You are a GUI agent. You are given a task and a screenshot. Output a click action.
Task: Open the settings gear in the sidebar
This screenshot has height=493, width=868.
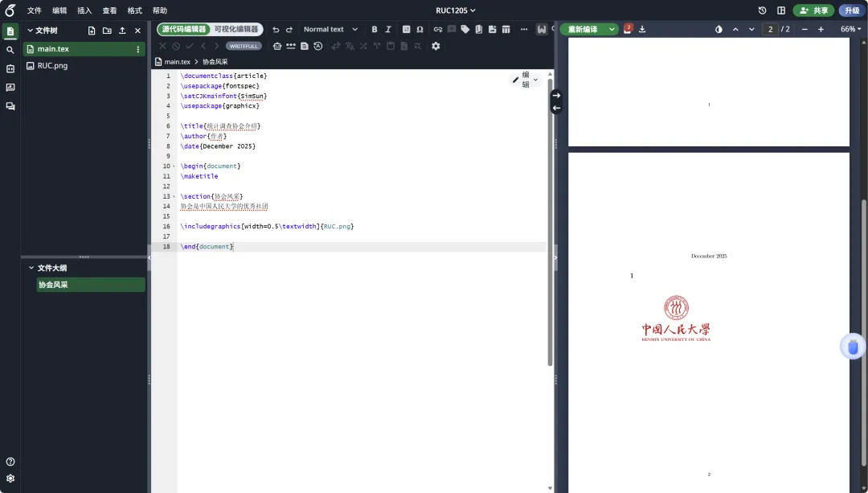(10, 478)
